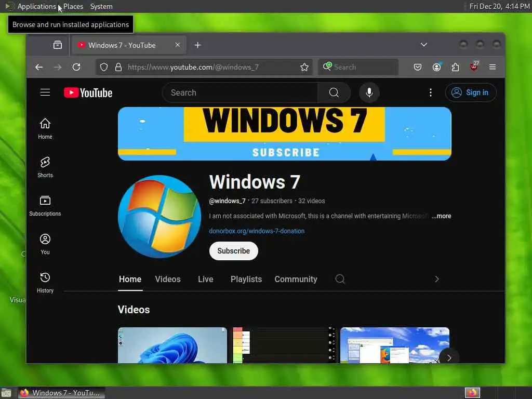Open the System menu
The image size is (532, 399).
point(101,6)
